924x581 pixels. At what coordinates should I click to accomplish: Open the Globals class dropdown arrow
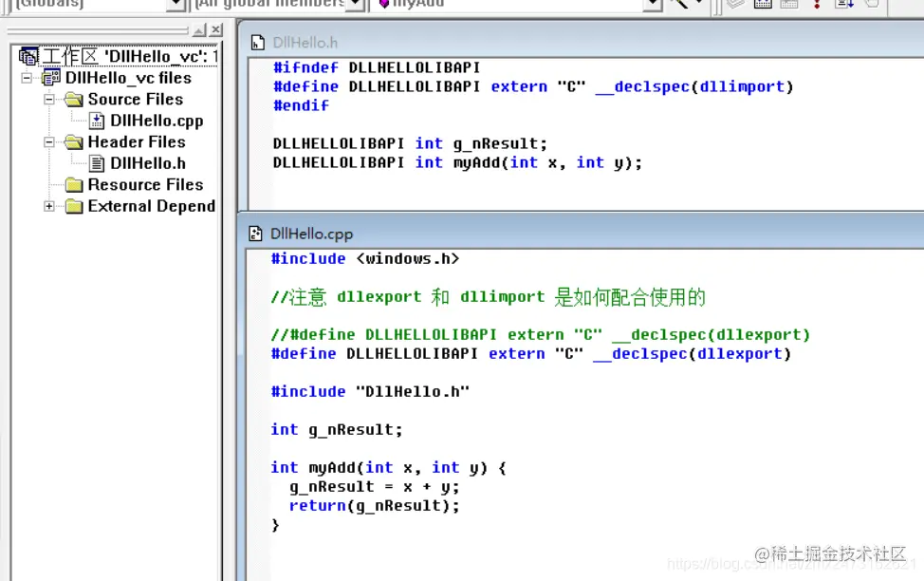coord(176,4)
